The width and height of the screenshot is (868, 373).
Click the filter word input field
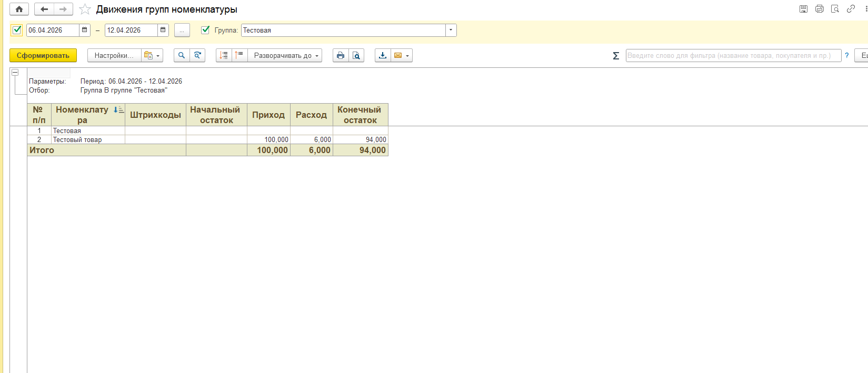coord(733,55)
